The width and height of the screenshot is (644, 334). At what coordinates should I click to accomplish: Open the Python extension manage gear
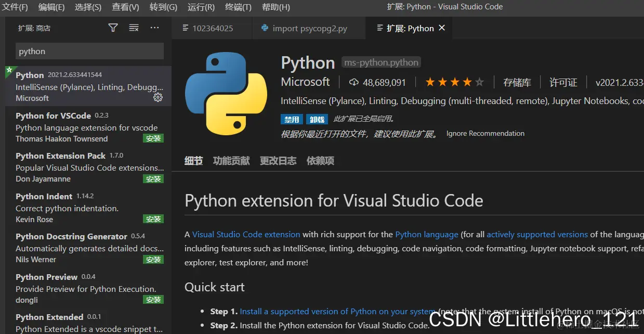point(158,97)
